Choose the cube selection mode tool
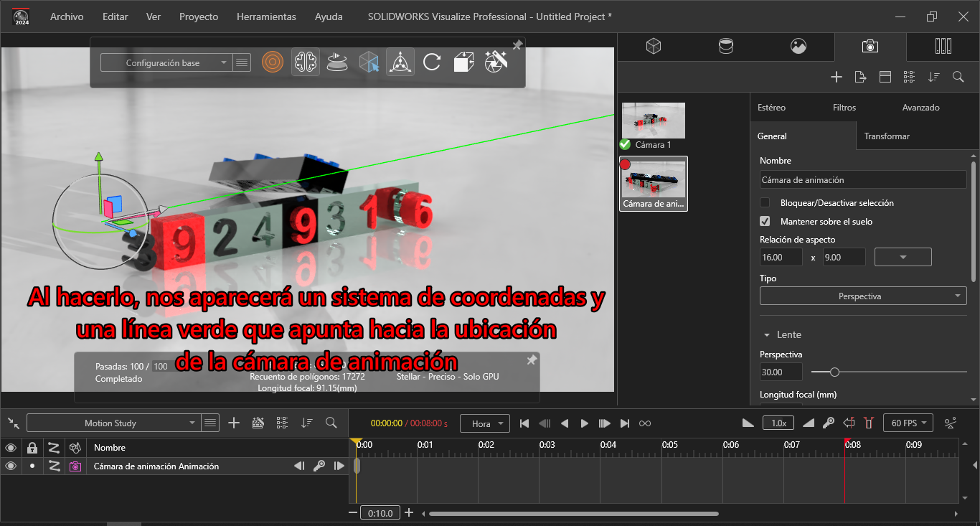980x526 pixels. coord(369,62)
